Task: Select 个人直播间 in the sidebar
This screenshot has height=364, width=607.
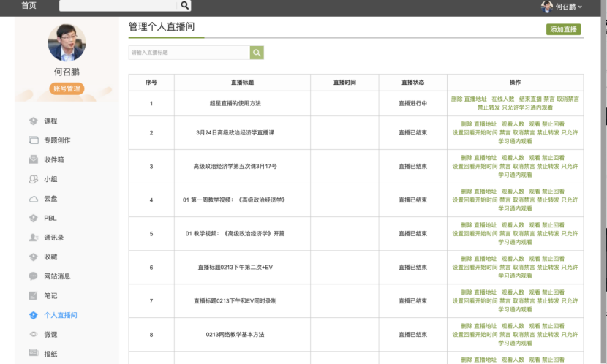Action: point(60,315)
